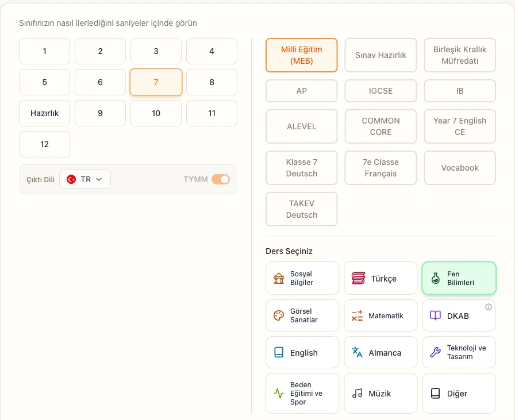This screenshot has height=420, width=515.
Task: Select grade 1
Action: pos(44,51)
